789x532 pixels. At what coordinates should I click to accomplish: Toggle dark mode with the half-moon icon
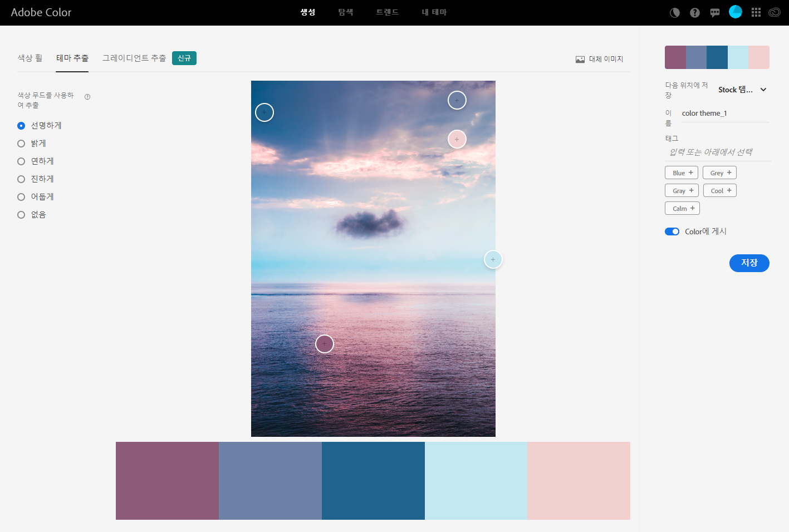675,12
